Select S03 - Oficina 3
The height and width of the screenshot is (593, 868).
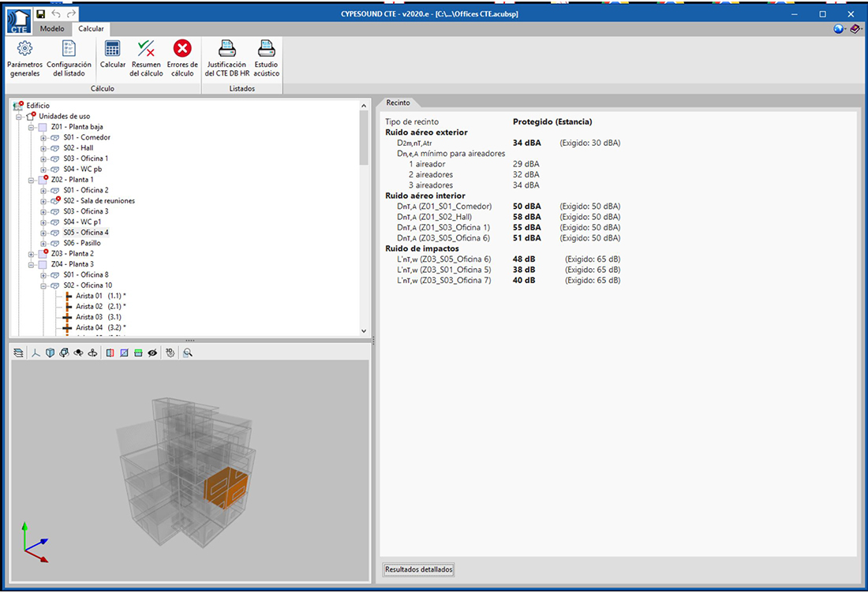[86, 211]
